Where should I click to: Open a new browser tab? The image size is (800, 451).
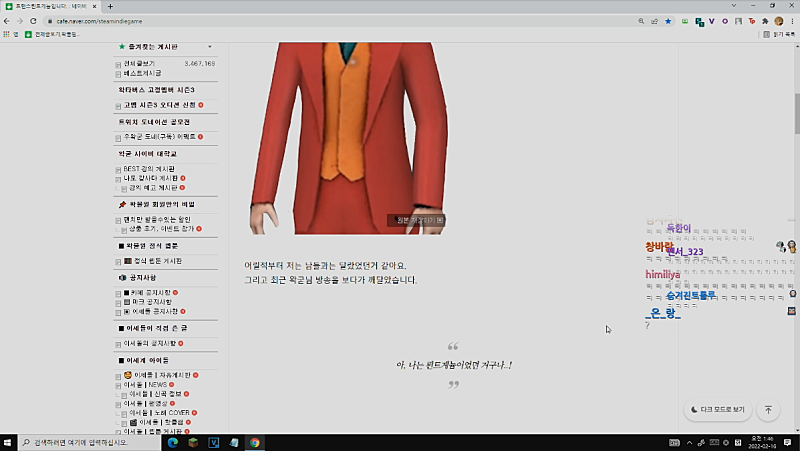pos(110,6)
